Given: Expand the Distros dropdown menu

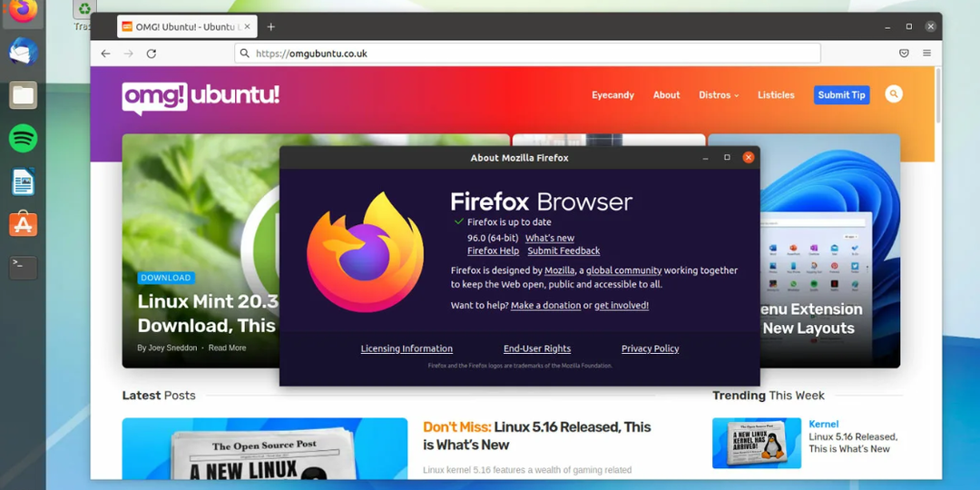Looking at the screenshot, I should coord(719,95).
